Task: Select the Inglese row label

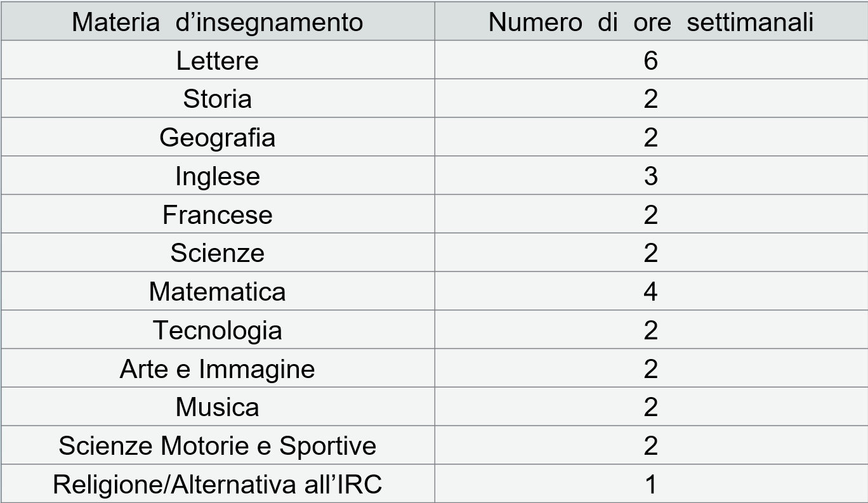Action: 217,176
